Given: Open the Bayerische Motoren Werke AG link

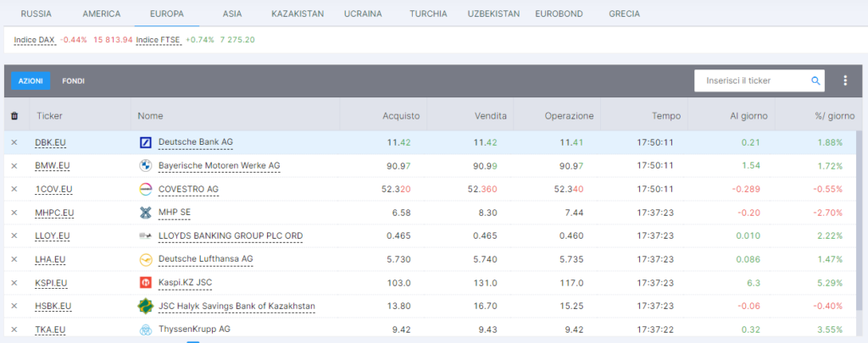Looking at the screenshot, I should tap(220, 165).
